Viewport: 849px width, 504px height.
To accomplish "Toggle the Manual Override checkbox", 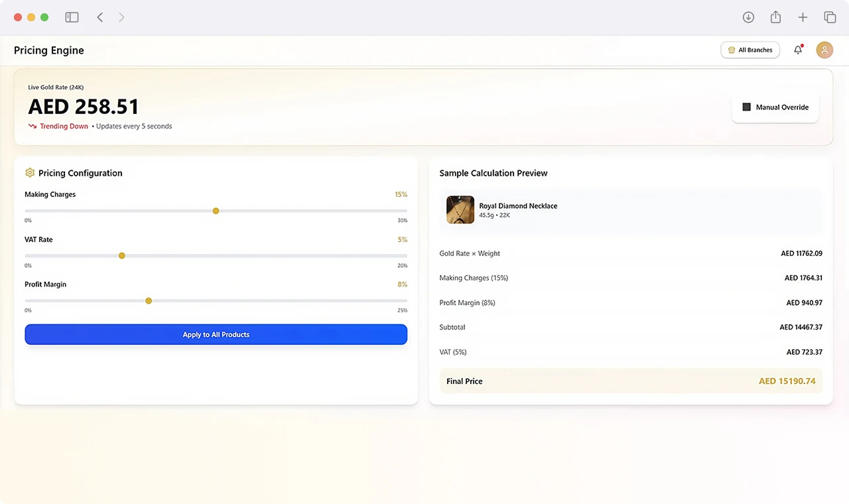I will pyautogui.click(x=746, y=107).
